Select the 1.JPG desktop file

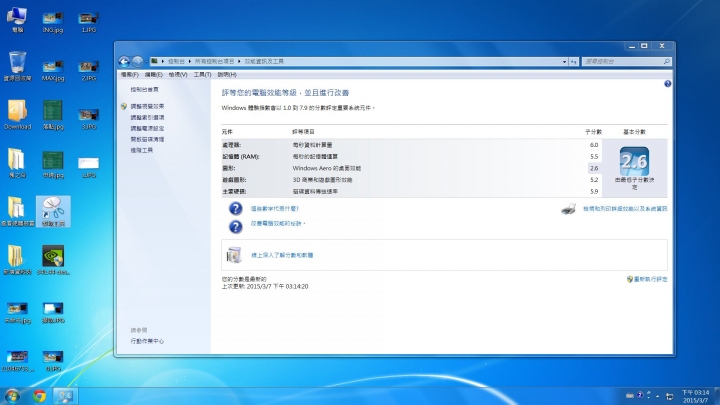[x=89, y=22]
